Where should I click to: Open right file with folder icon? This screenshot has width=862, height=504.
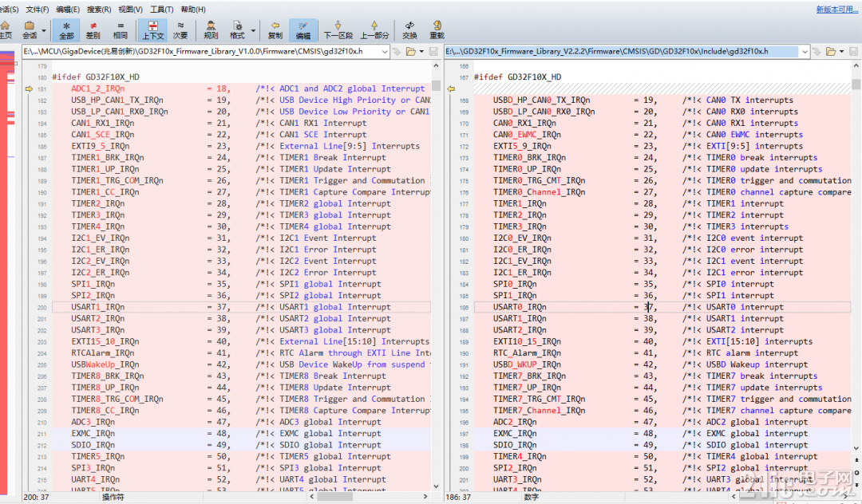click(831, 52)
